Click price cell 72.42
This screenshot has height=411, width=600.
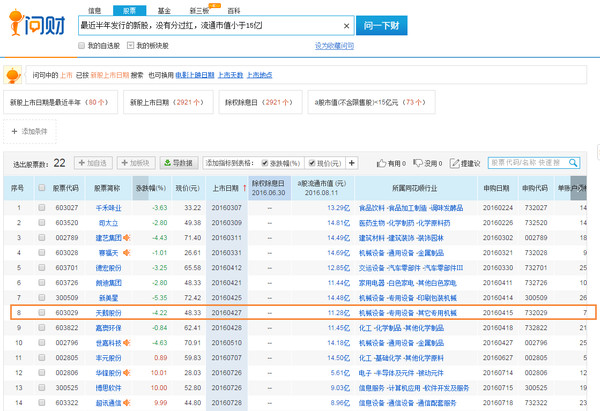point(192,298)
